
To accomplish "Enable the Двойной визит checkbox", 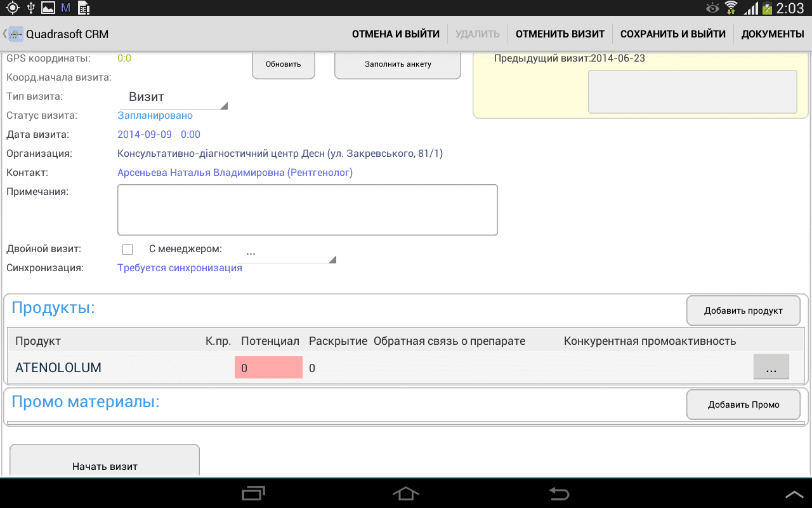I will 128,250.
